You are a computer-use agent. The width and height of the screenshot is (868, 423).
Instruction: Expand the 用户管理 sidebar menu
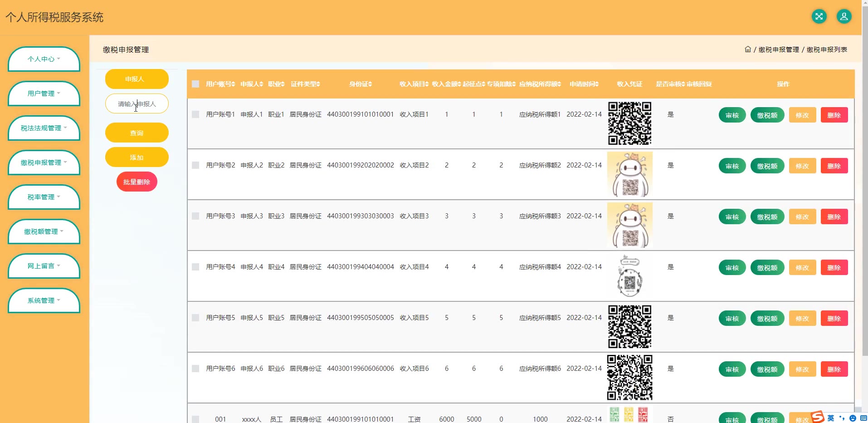pyautogui.click(x=44, y=93)
